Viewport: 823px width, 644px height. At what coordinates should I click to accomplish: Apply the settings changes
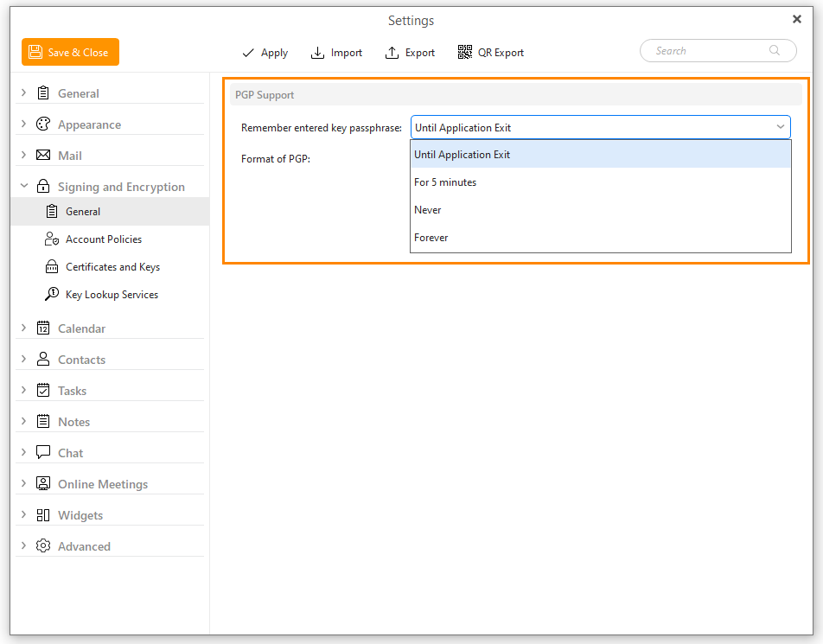265,53
